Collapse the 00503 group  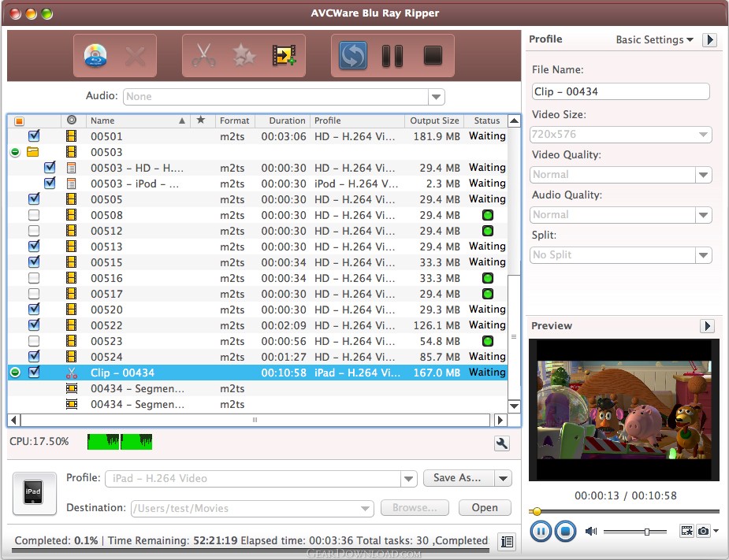[x=15, y=152]
